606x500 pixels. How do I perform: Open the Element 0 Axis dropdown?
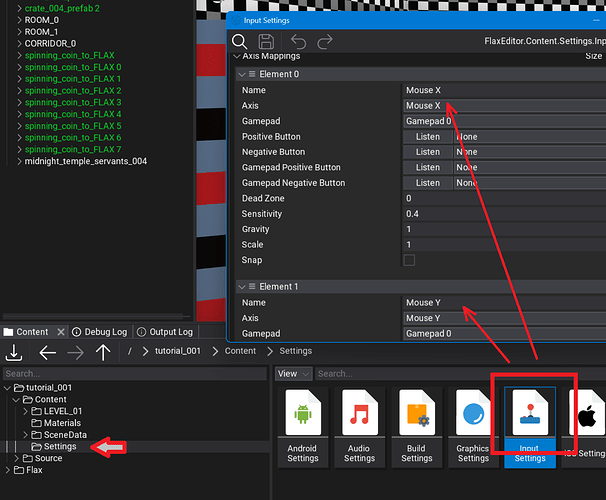click(x=500, y=105)
